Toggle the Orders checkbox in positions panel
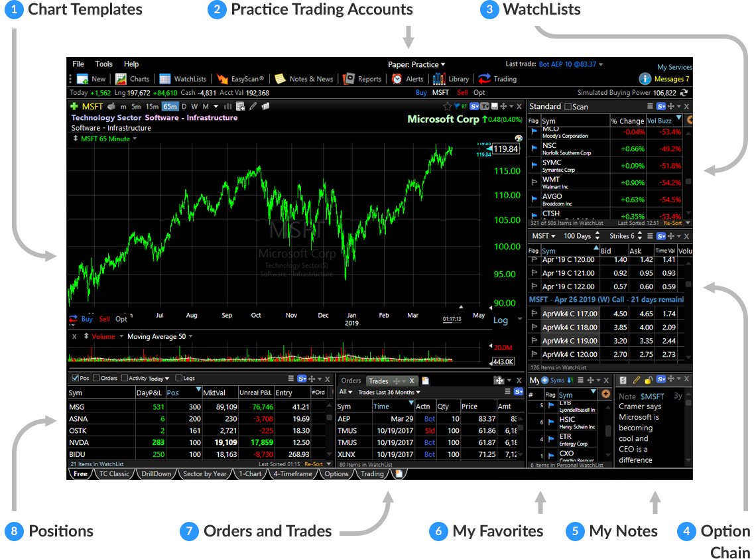The image size is (756, 559). 97,379
